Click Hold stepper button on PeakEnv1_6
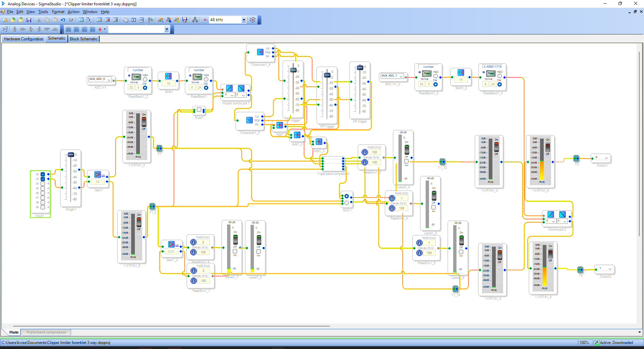The image size is (644, 349). tap(194, 242)
